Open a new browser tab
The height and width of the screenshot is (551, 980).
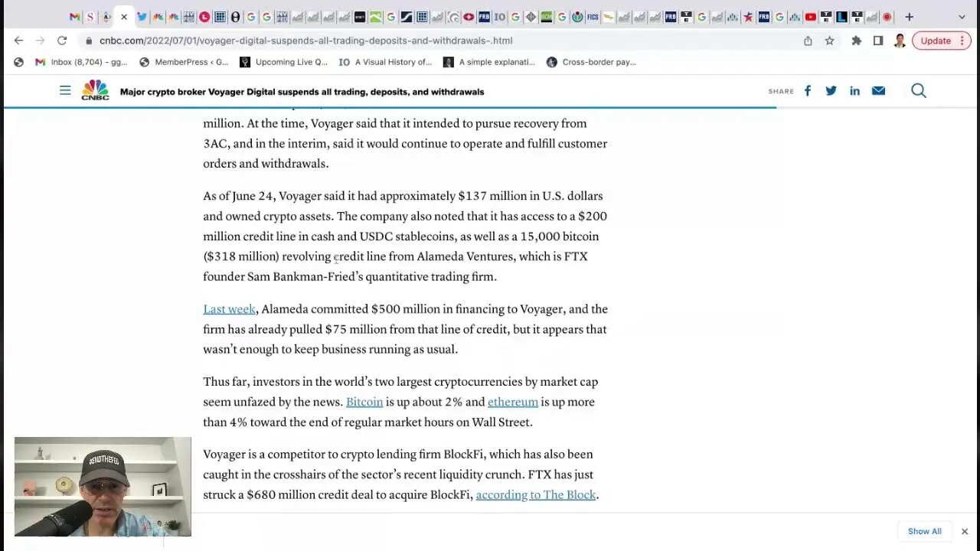[909, 17]
